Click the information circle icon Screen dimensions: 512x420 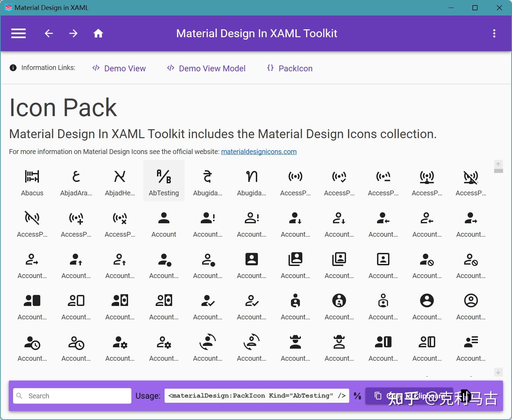click(x=13, y=68)
